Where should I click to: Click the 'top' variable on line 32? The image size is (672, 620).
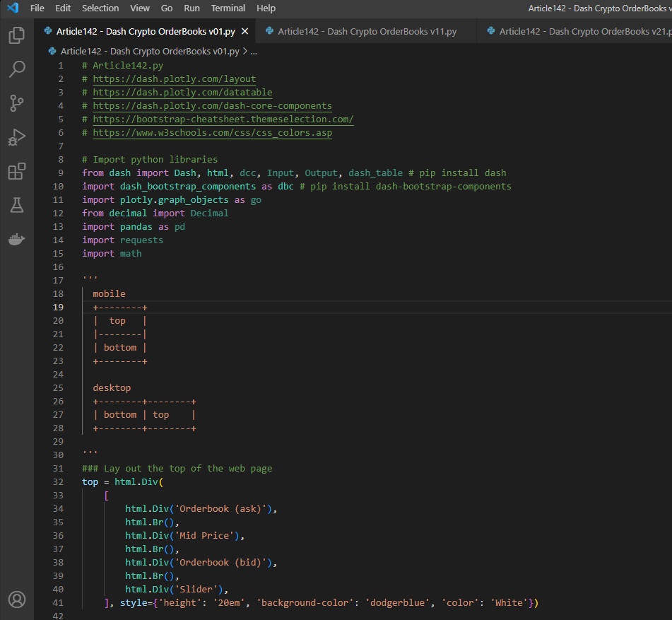tap(90, 482)
